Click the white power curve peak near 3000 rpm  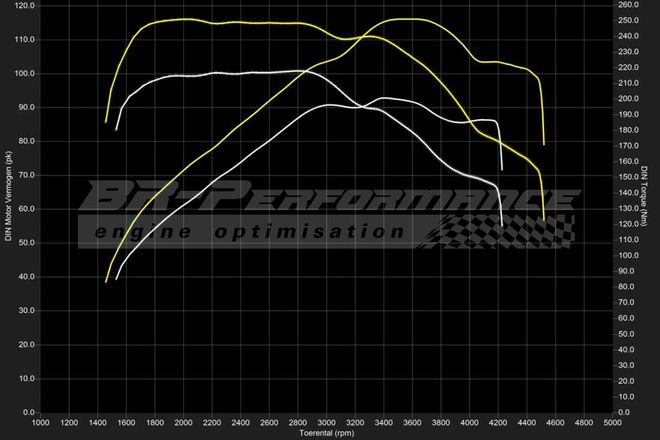click(328, 104)
